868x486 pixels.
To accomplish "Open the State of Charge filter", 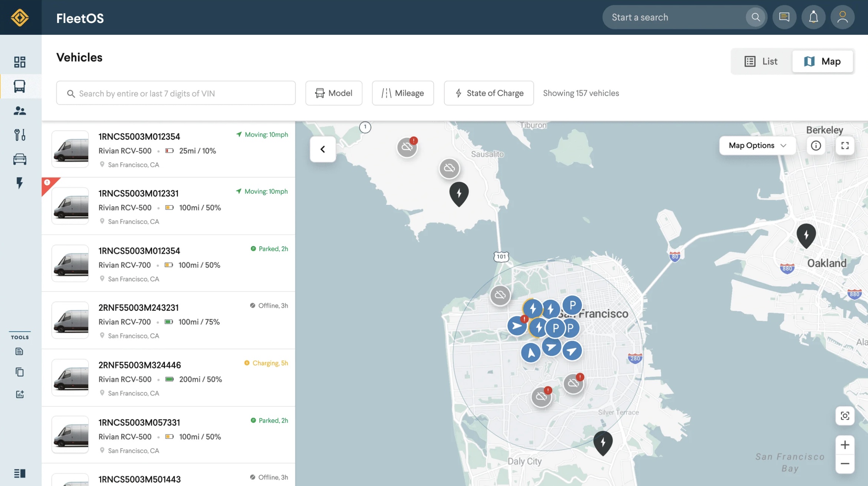I will [489, 93].
